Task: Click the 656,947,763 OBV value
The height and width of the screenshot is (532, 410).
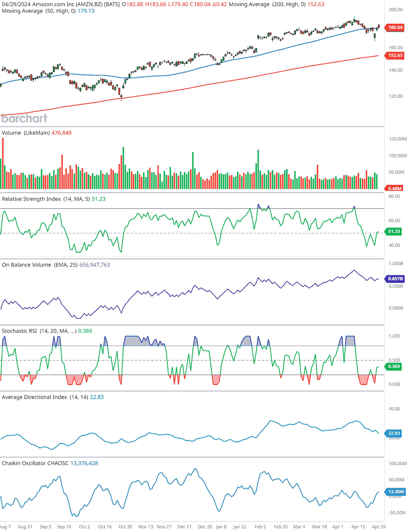Action: [94, 265]
